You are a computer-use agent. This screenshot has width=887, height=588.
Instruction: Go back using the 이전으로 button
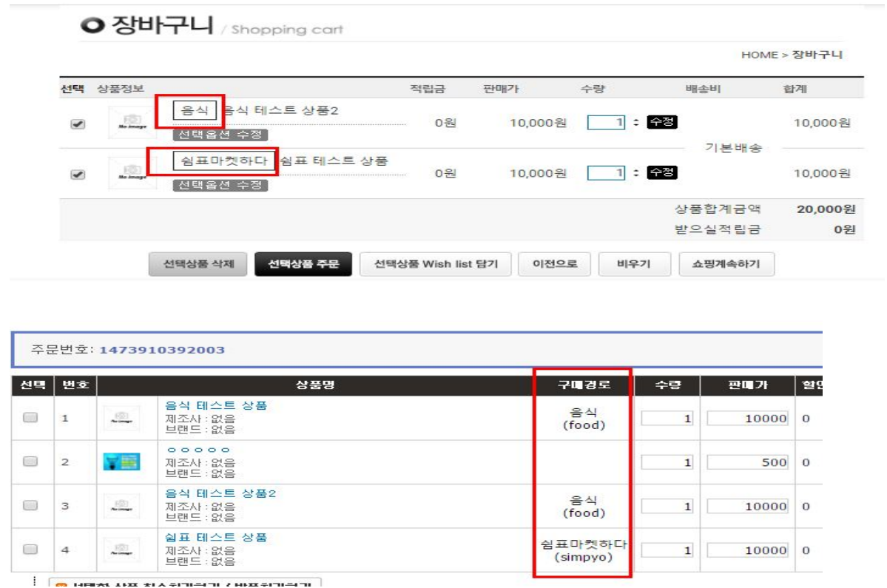pyautogui.click(x=554, y=264)
